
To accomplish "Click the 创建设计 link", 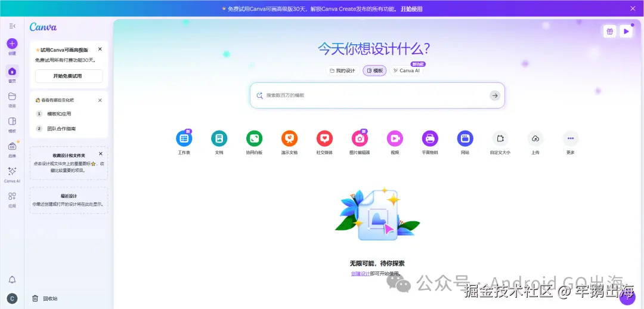I will [360, 274].
